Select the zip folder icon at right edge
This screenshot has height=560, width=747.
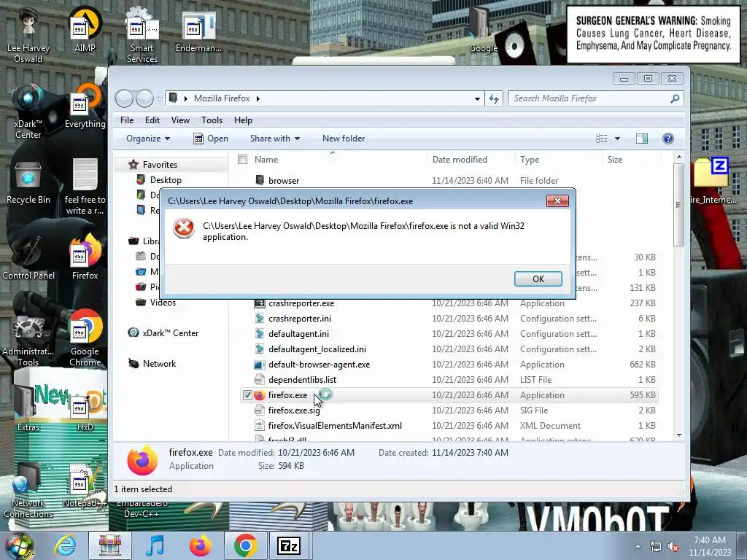[712, 181]
